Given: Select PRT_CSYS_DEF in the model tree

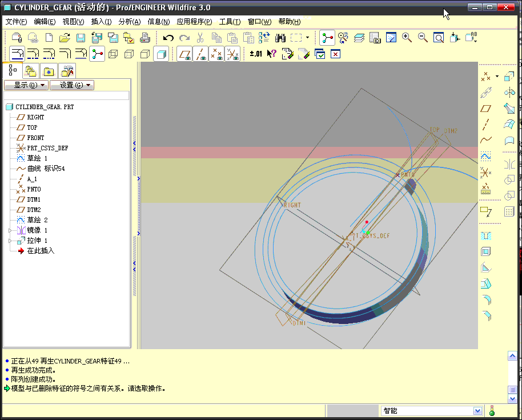Looking at the screenshot, I should pyautogui.click(x=42, y=148).
